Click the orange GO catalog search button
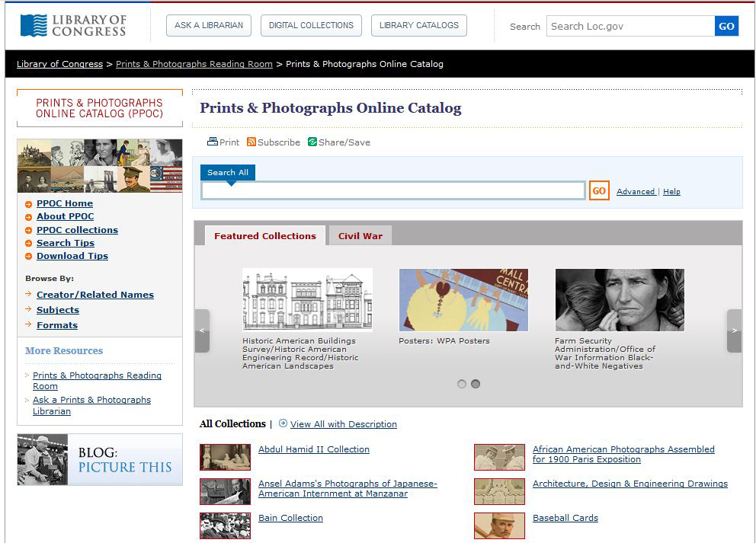The width and height of the screenshot is (756, 543). coord(599,191)
